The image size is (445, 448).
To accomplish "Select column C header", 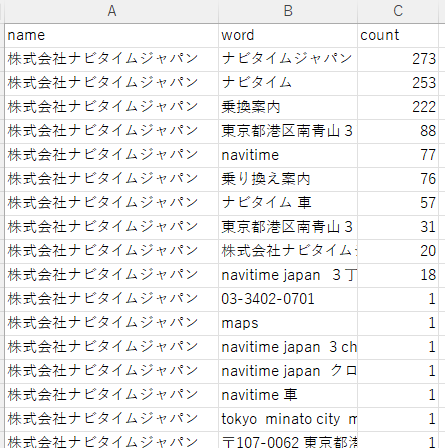I will tap(398, 11).
